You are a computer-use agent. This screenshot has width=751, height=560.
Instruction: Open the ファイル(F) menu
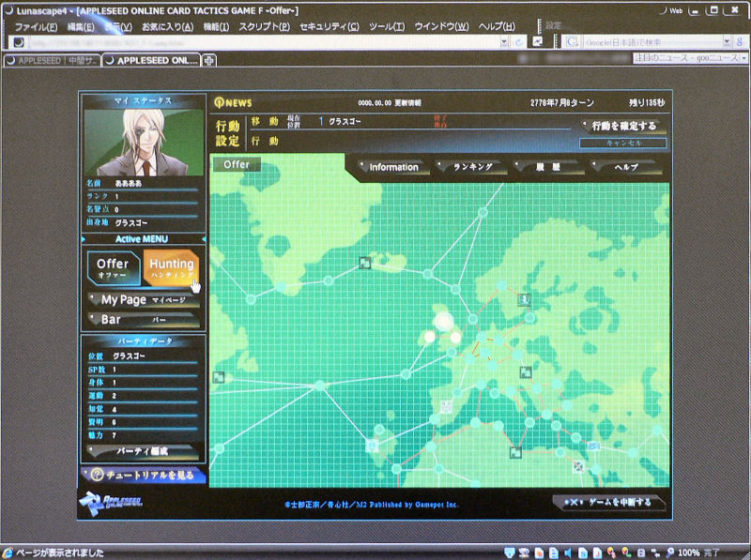point(37,27)
